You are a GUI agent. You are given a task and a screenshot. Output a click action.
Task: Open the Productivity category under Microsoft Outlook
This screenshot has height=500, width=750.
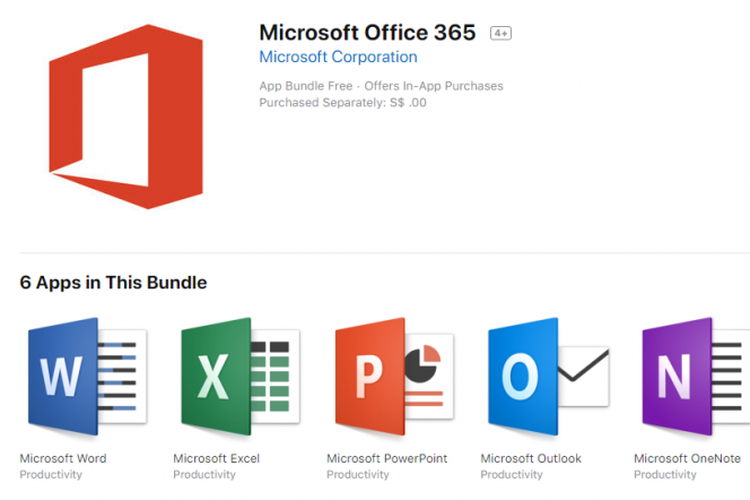tap(511, 474)
